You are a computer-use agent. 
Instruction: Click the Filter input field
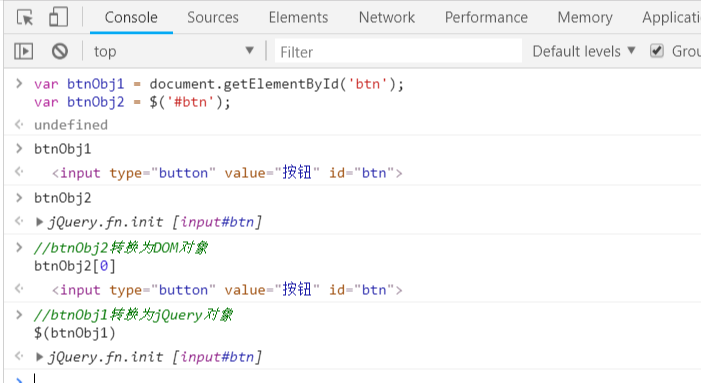pos(398,52)
